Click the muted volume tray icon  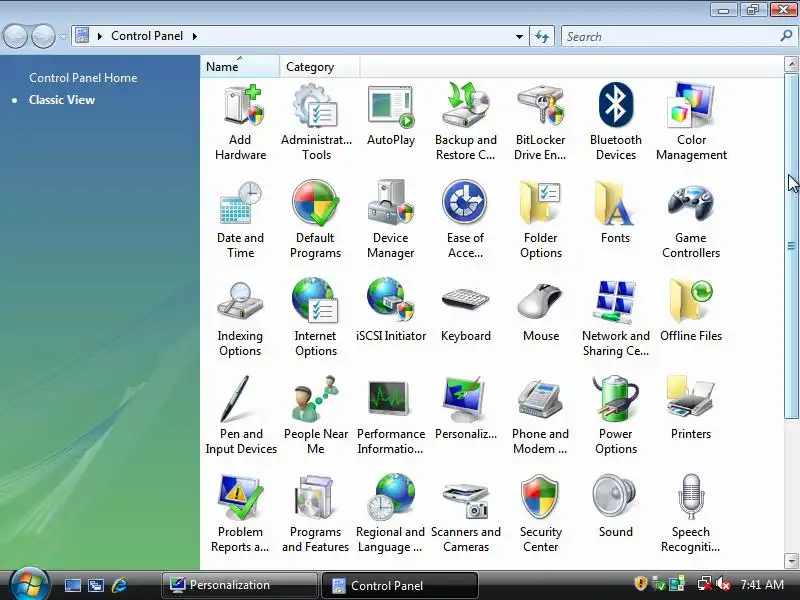722,584
